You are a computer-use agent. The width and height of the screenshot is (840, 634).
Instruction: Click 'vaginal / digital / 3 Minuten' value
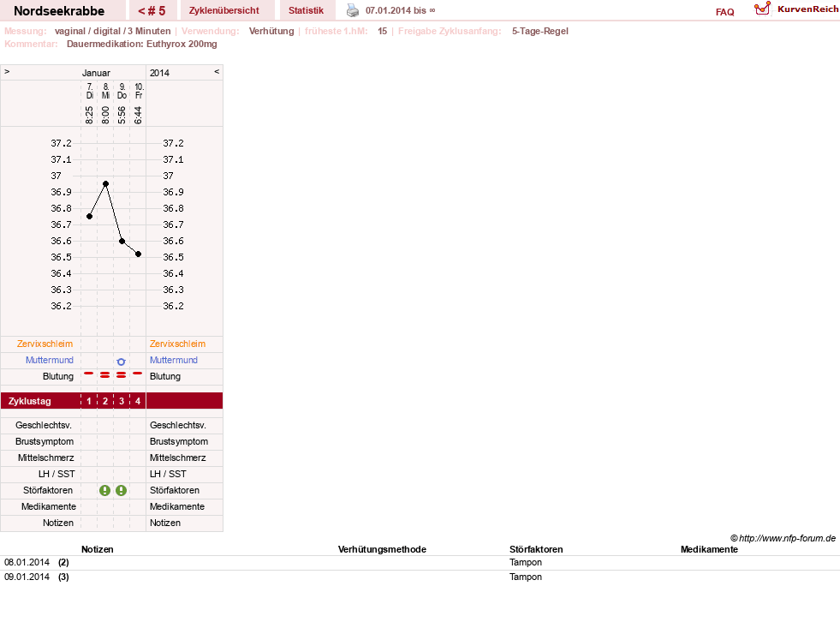point(112,31)
